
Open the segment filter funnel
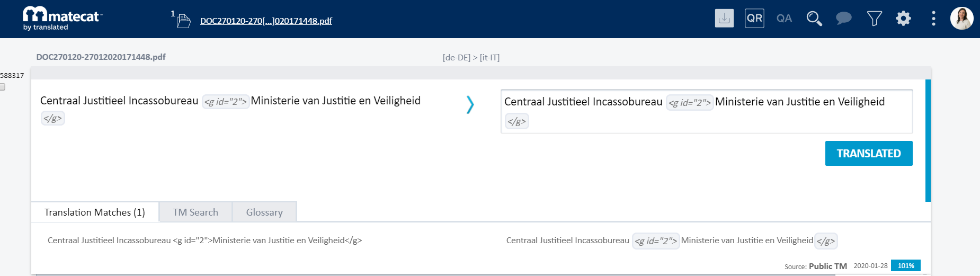874,19
